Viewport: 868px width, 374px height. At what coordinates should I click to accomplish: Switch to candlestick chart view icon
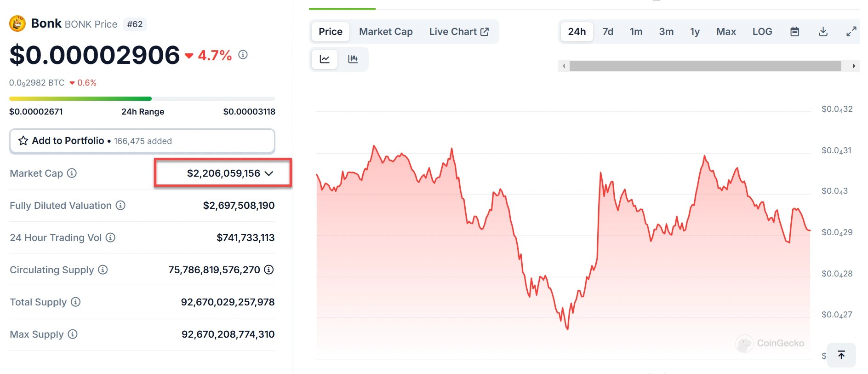point(353,59)
